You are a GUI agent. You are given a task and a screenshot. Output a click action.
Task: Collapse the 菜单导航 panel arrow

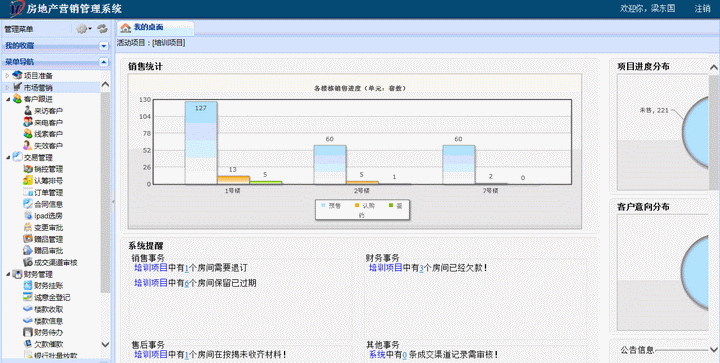104,62
